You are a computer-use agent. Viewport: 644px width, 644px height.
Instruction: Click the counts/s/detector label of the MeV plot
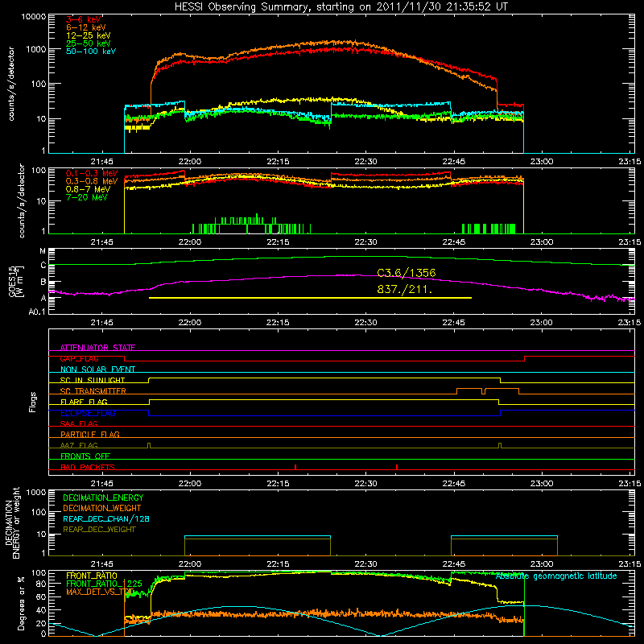point(22,200)
